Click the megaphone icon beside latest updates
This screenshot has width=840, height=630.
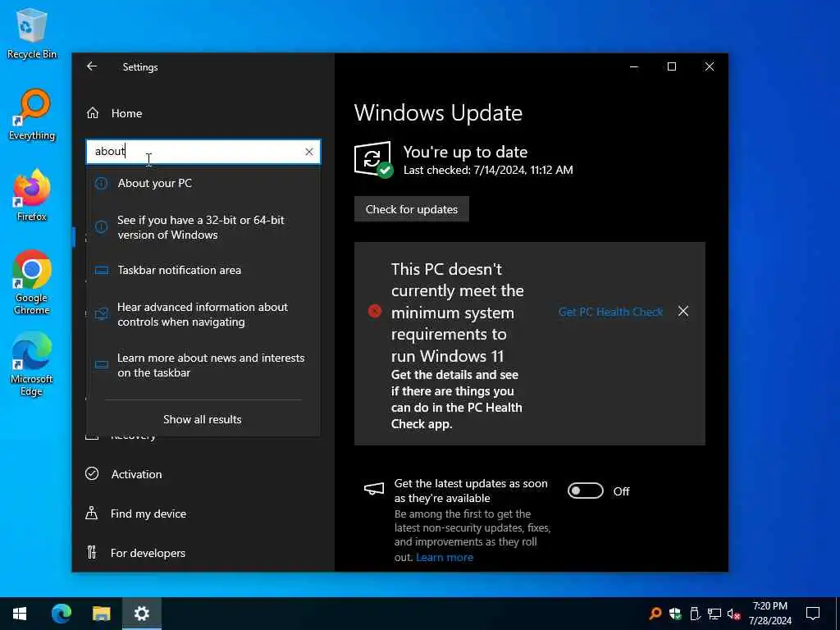[x=374, y=489]
